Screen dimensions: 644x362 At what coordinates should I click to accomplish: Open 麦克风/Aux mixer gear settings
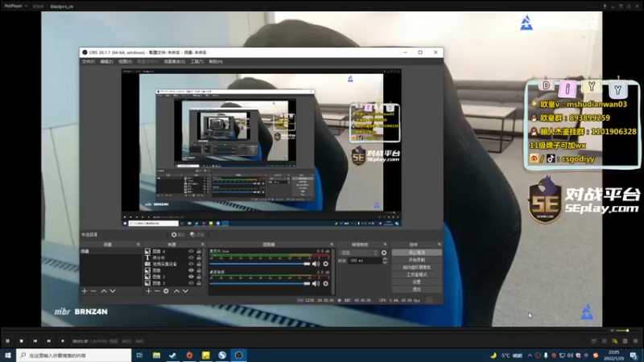326,264
